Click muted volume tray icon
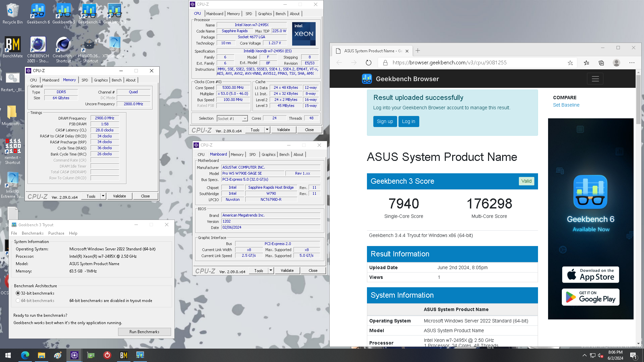644x362 pixels. tap(600, 355)
